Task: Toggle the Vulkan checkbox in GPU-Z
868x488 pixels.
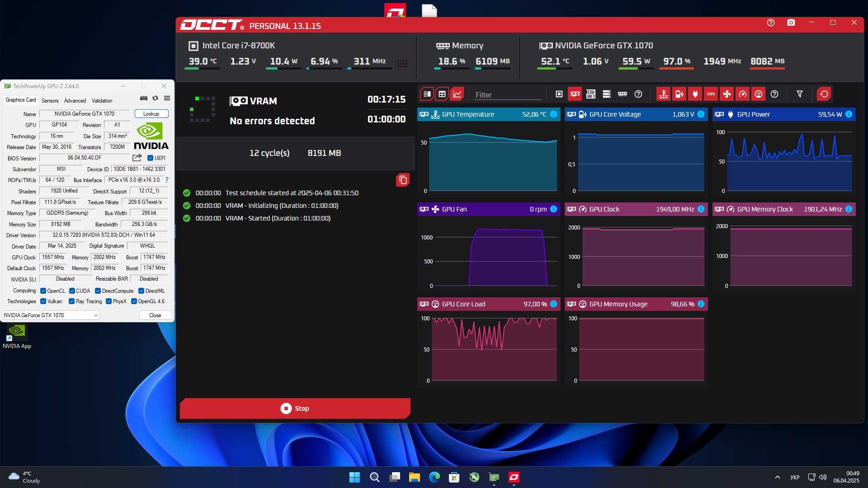Action: coord(43,301)
